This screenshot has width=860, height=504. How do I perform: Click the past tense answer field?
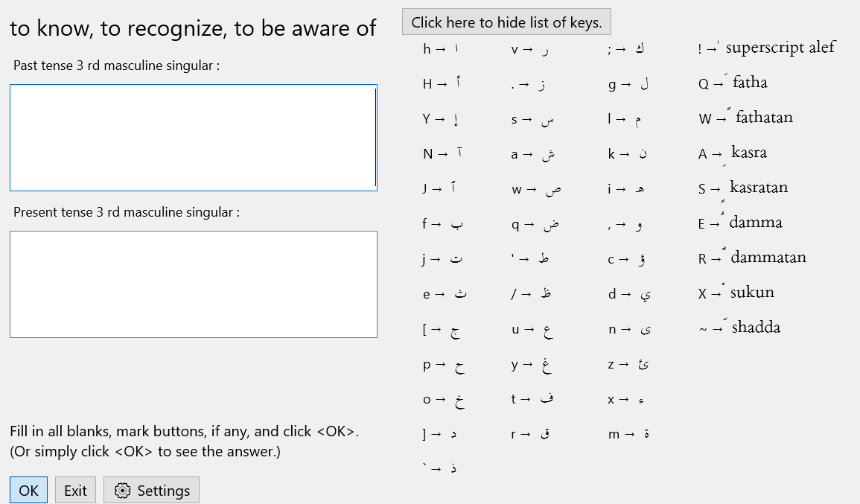(x=193, y=138)
